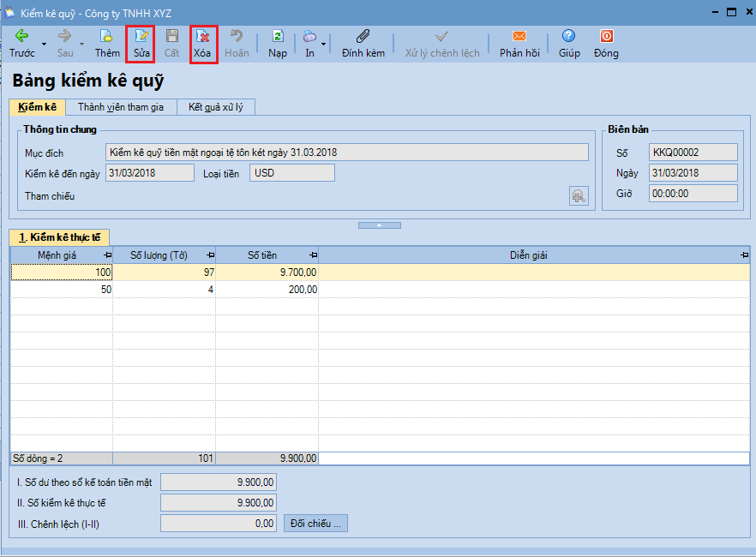Image resolution: width=756 pixels, height=557 pixels.
Task: Minimize the Kiểm kê quỹ window
Action: pos(715,12)
